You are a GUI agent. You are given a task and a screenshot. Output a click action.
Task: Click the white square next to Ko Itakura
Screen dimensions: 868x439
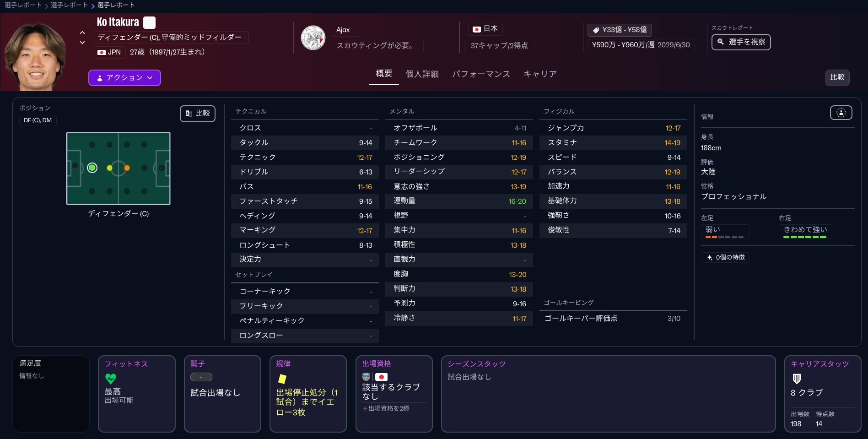click(150, 22)
